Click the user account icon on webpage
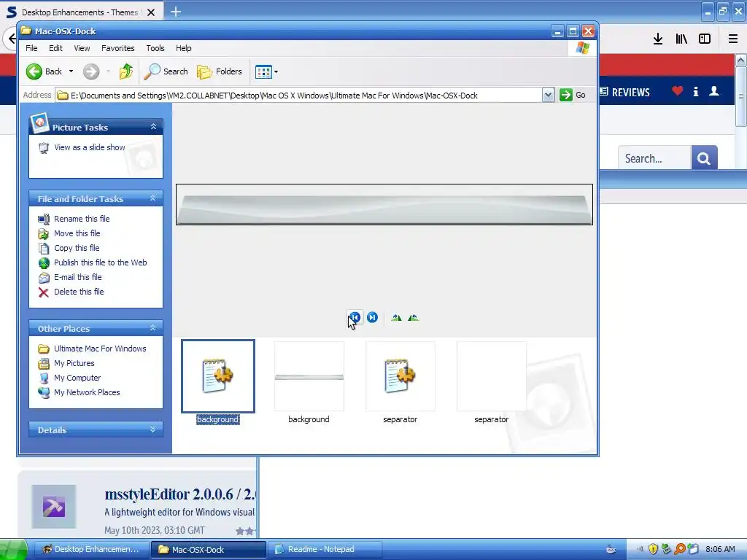The width and height of the screenshot is (747, 560). coord(713,90)
